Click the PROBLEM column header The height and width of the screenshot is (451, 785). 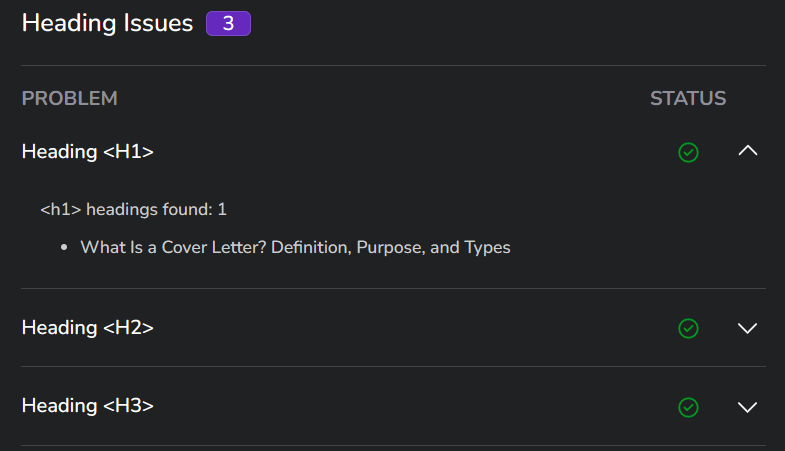pyautogui.click(x=70, y=98)
